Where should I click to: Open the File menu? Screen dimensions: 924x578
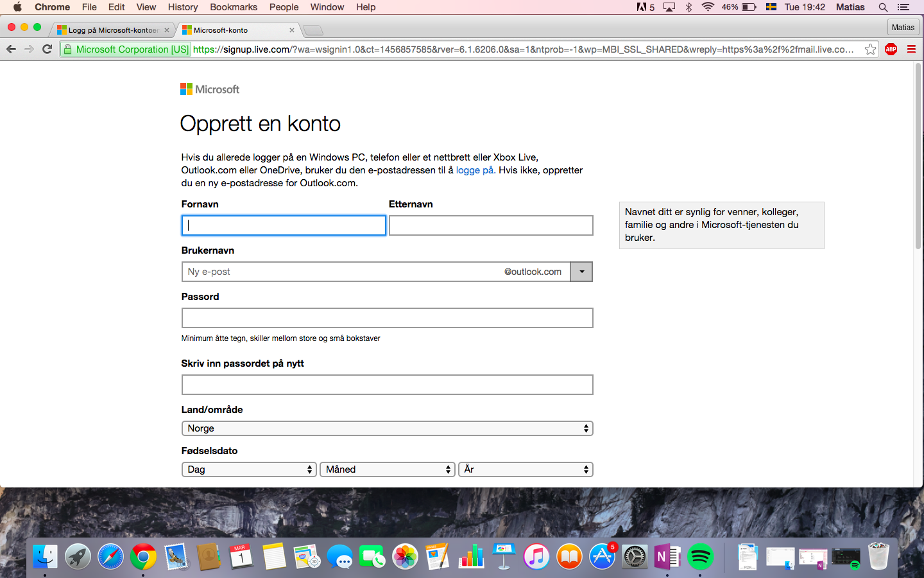pos(89,7)
